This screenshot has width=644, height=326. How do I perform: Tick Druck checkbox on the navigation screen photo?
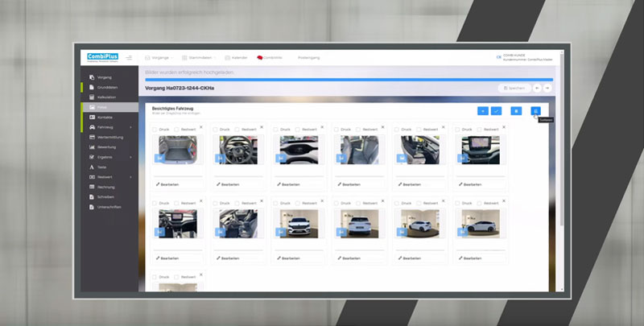457,130
